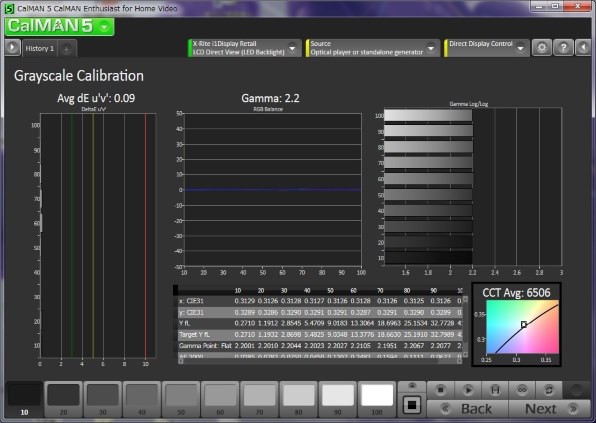Expand the left panel arrow beside History 1
Image resolution: width=596 pixels, height=423 pixels.
tap(13, 48)
